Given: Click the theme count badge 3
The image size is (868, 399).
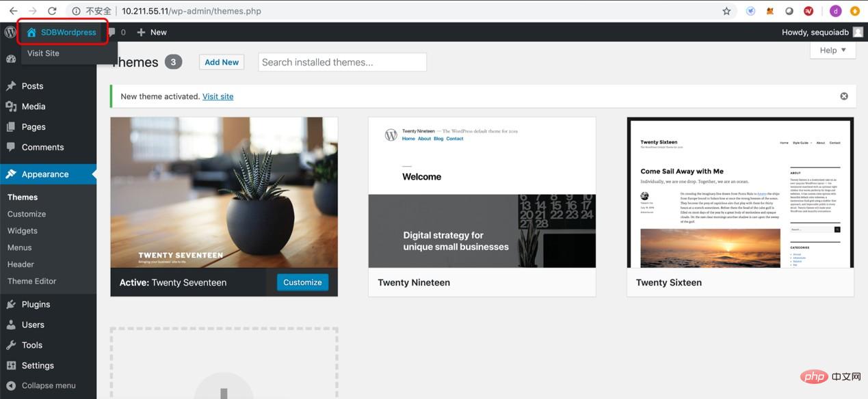Looking at the screenshot, I should click(x=173, y=62).
